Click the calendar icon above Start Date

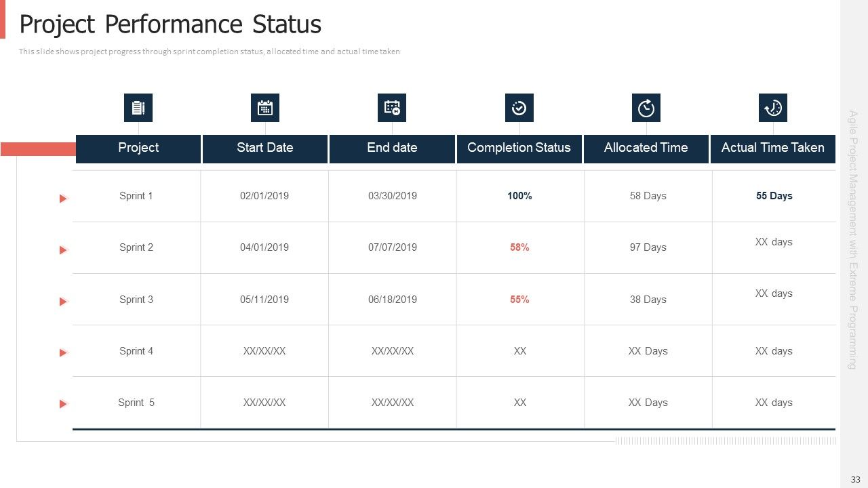[265, 108]
